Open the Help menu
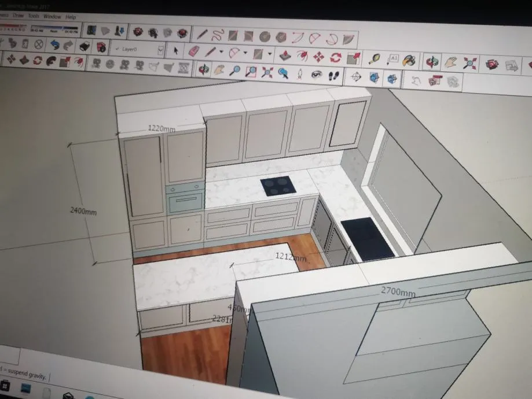Screen dimensions: 532x399 pos(71,17)
